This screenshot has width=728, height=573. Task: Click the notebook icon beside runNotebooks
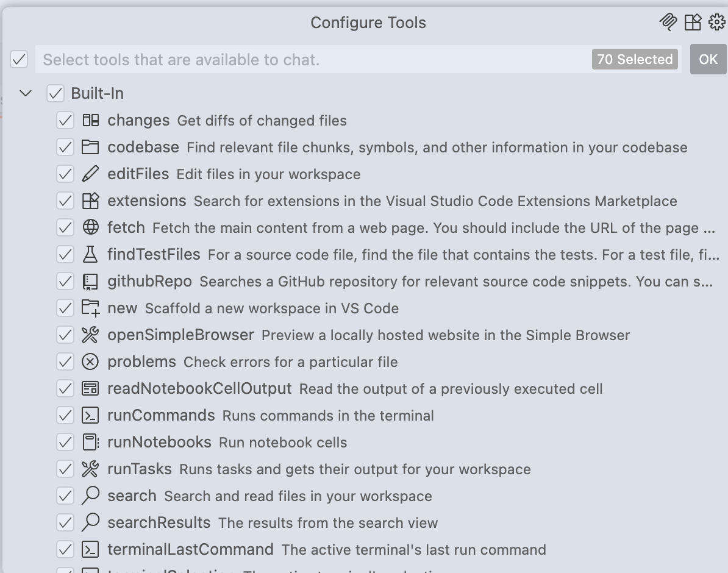(x=90, y=442)
